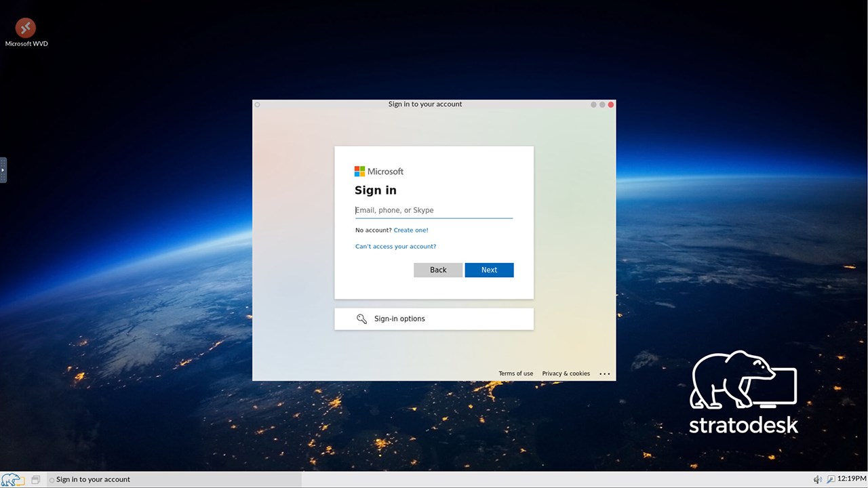Image resolution: width=868 pixels, height=488 pixels.
Task: Open the Privacy & cookies link
Action: pyautogui.click(x=566, y=373)
